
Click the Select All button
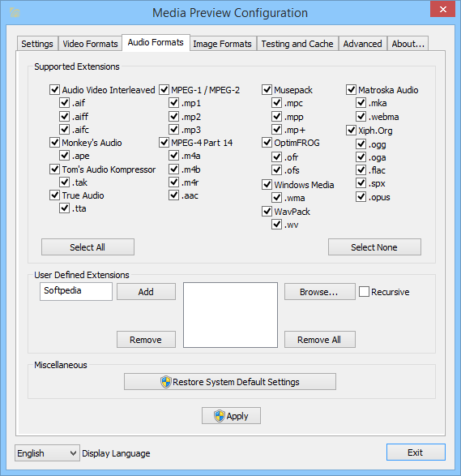pyautogui.click(x=88, y=247)
